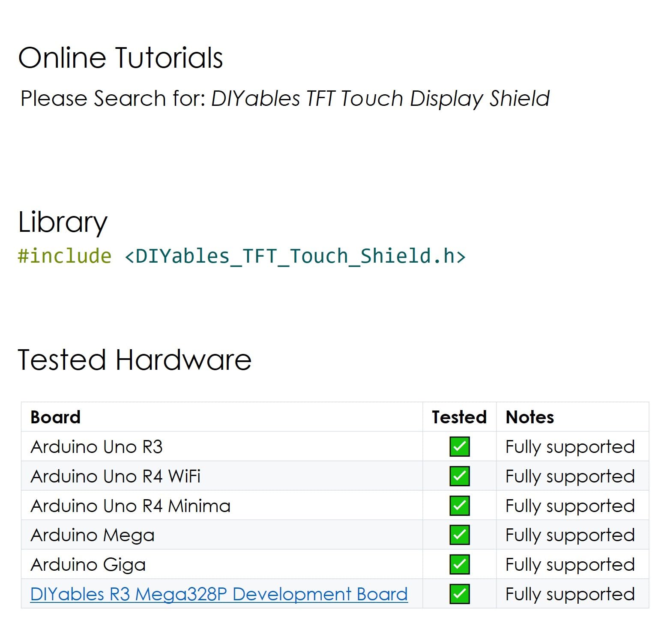The width and height of the screenshot is (655, 644).
Task: Click the 'Arduino Mega' table cell
Action: point(222,535)
